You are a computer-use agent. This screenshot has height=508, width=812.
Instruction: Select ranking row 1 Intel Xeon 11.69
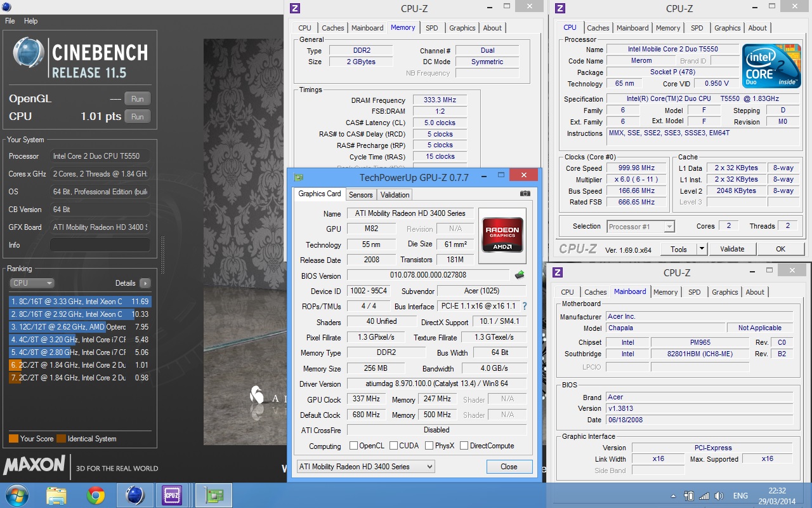coord(80,302)
